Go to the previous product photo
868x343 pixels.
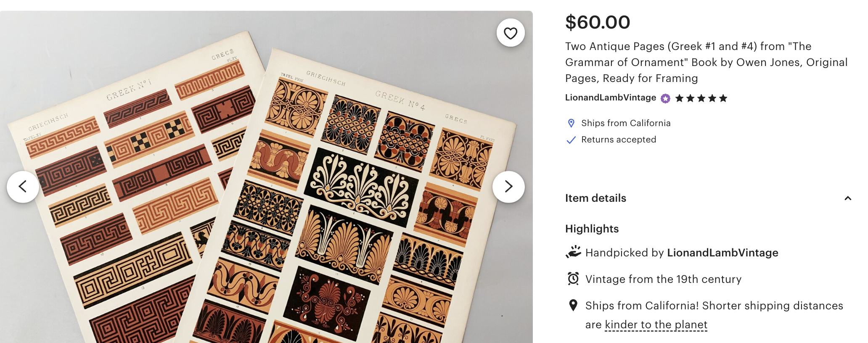(x=23, y=187)
